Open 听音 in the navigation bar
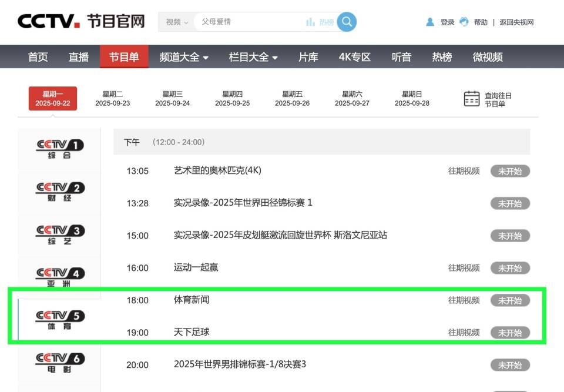 click(x=401, y=57)
